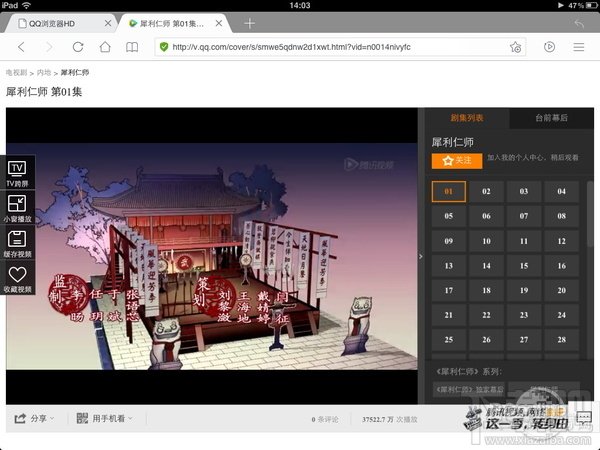Screen dimensions: 600x450
Task: Open the 《犀利仁师》独家幕后 series button
Action: point(469,390)
